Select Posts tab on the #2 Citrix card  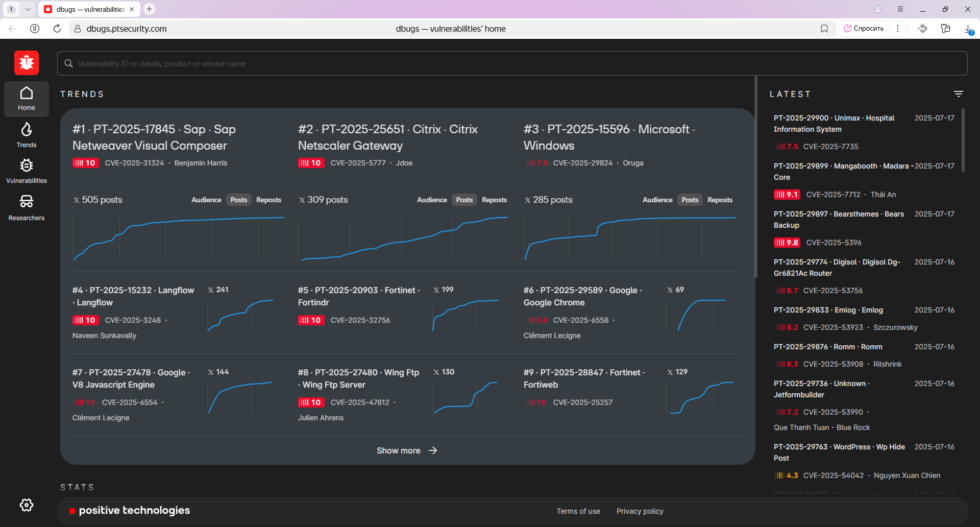[x=464, y=200]
